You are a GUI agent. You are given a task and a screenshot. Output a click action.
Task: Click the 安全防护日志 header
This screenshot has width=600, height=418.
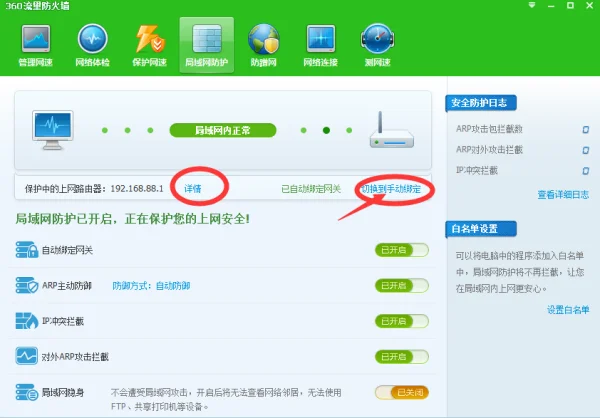481,103
